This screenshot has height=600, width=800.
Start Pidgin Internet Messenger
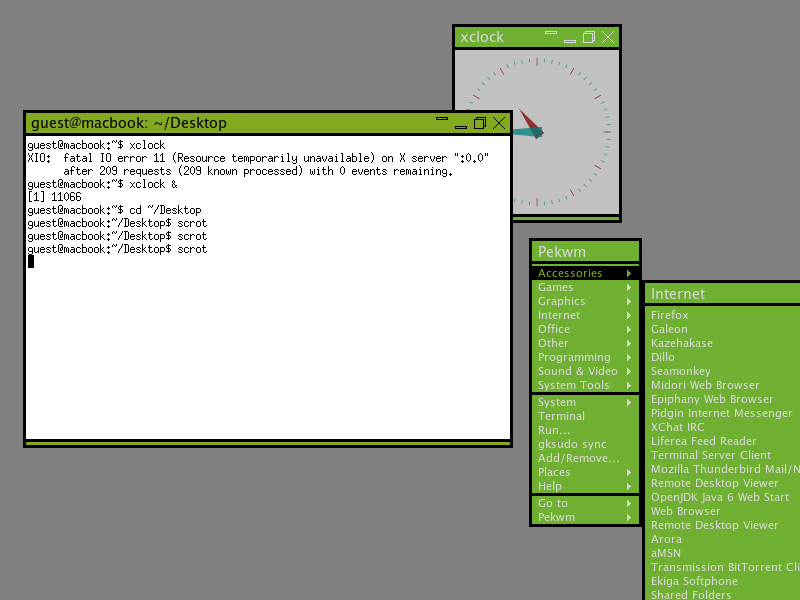(x=722, y=413)
